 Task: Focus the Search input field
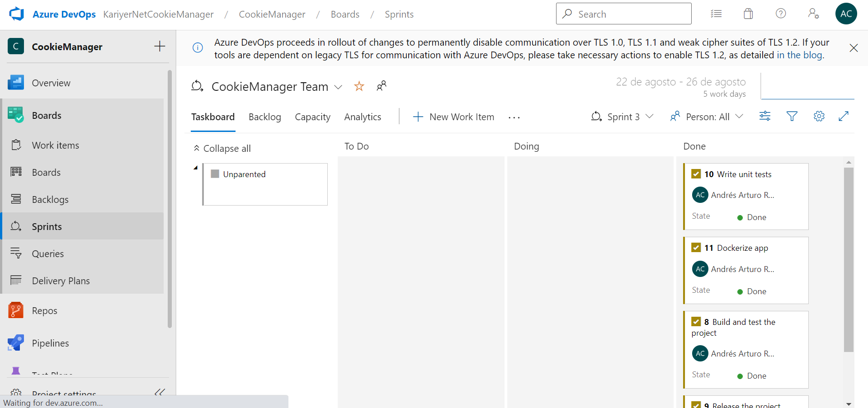tap(624, 14)
